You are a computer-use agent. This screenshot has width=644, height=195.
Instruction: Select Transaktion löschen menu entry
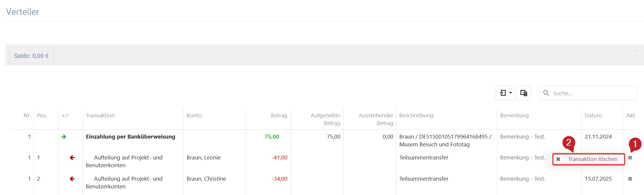point(588,159)
